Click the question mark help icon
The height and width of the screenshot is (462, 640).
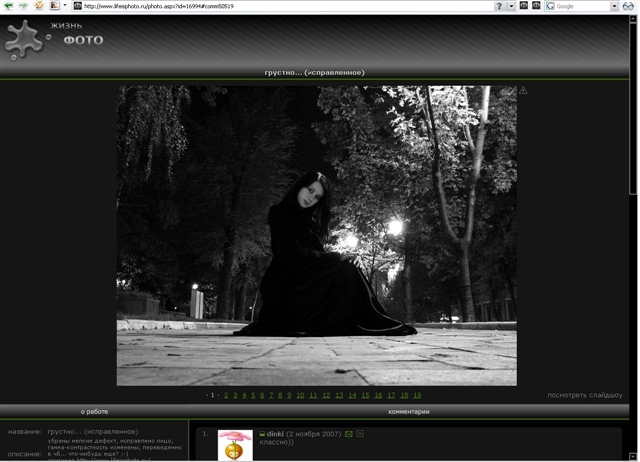(x=499, y=6)
